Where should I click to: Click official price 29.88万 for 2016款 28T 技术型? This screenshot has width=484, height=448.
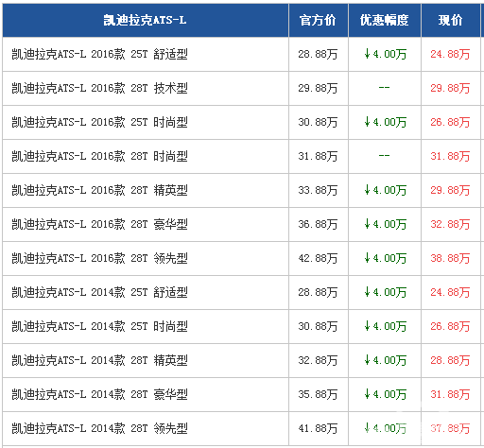[318, 88]
